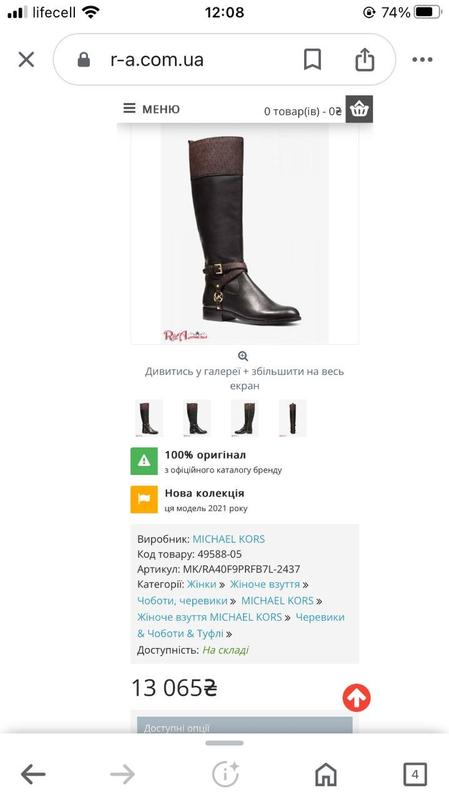The image size is (449, 800).
Task: Open the hamburger МЕНЮ navigation
Action: 152,109
